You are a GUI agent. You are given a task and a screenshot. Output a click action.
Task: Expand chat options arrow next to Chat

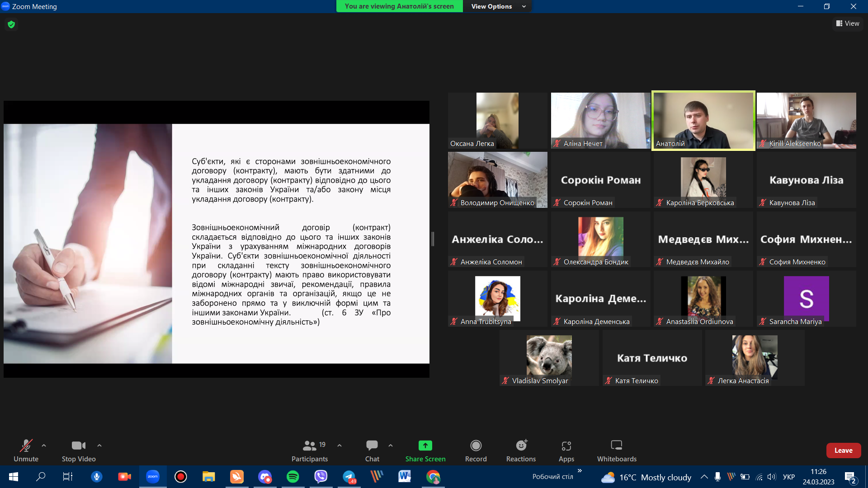[x=391, y=446]
